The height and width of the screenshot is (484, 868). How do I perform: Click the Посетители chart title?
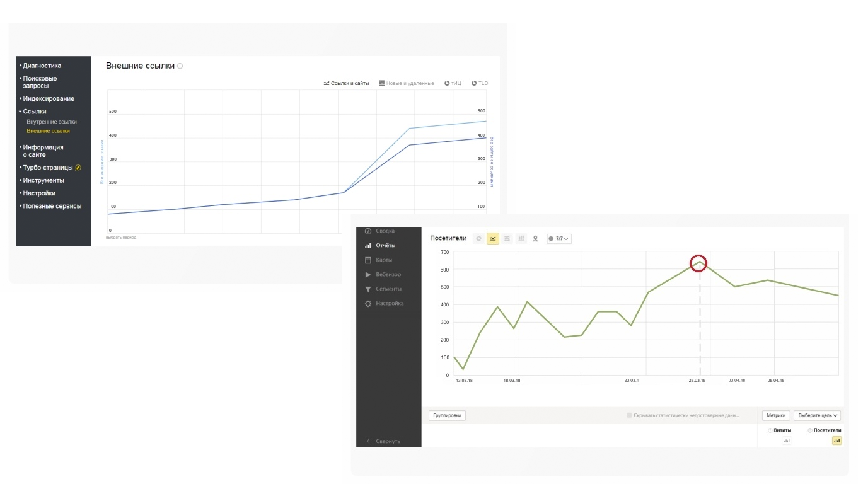(448, 238)
